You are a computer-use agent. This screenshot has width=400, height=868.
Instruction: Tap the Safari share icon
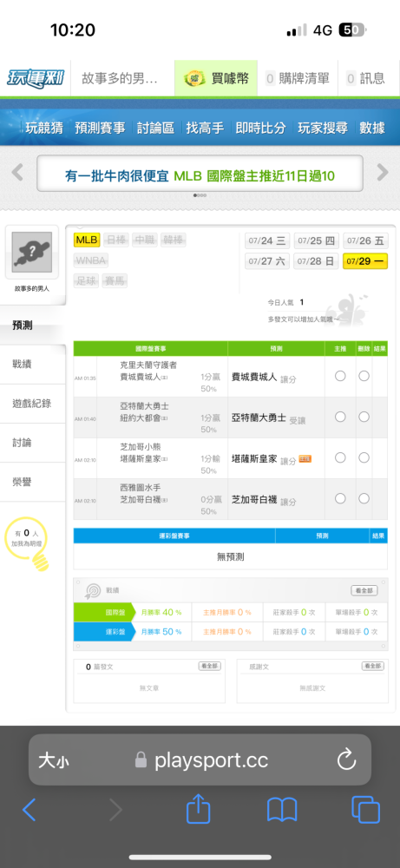tap(199, 809)
